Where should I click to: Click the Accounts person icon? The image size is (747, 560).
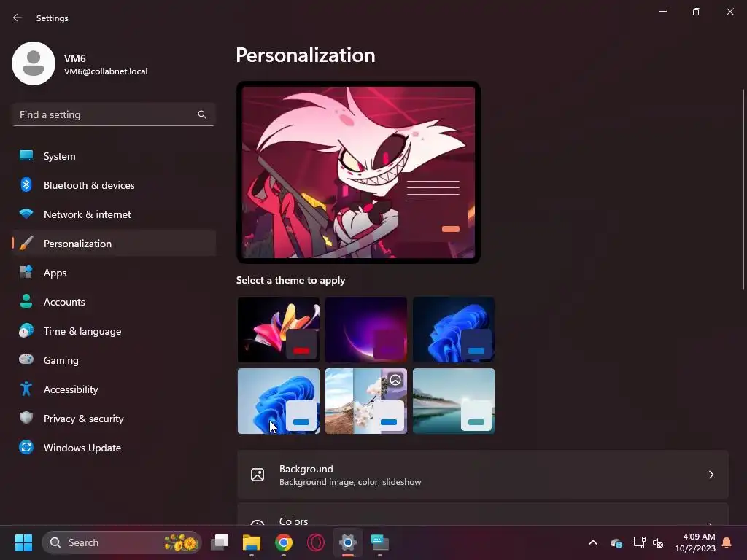click(x=26, y=301)
